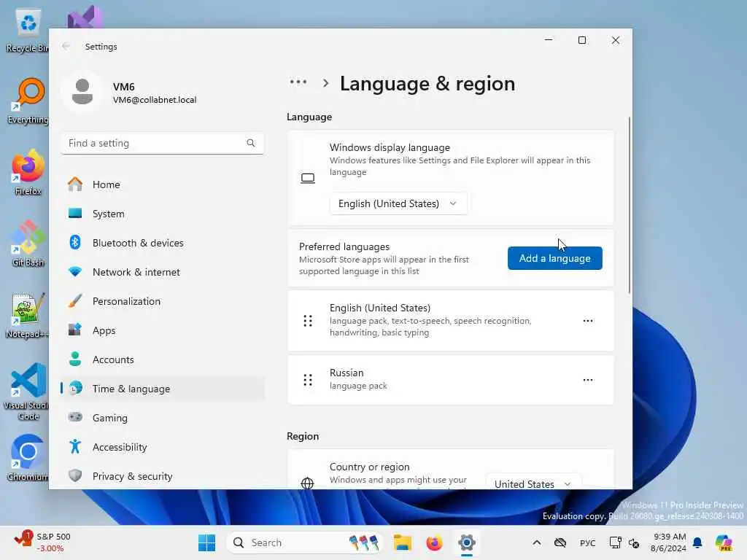Click the Everything desktop shortcut
The image size is (747, 560).
[x=28, y=101]
